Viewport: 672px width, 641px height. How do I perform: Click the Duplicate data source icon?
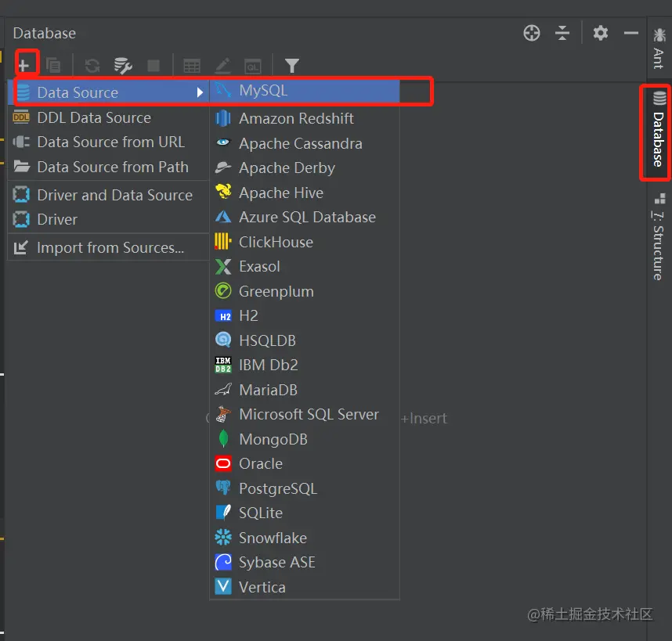click(53, 66)
